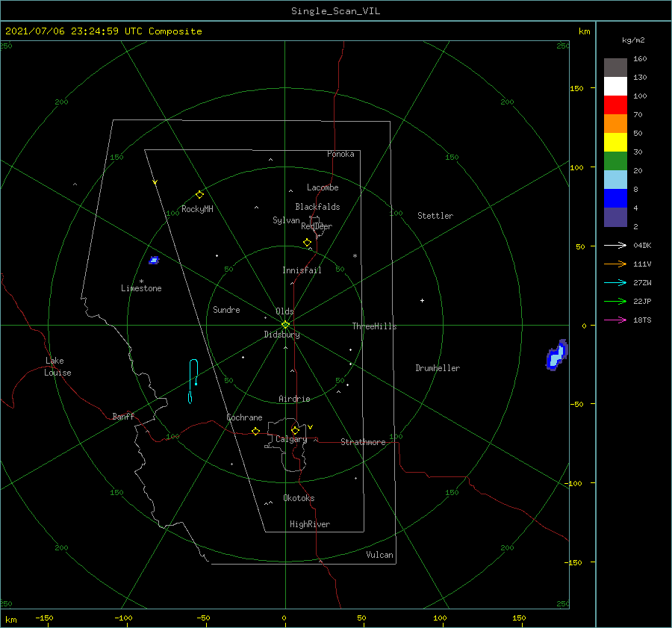Click the orange 111V arrow icon

click(x=615, y=264)
